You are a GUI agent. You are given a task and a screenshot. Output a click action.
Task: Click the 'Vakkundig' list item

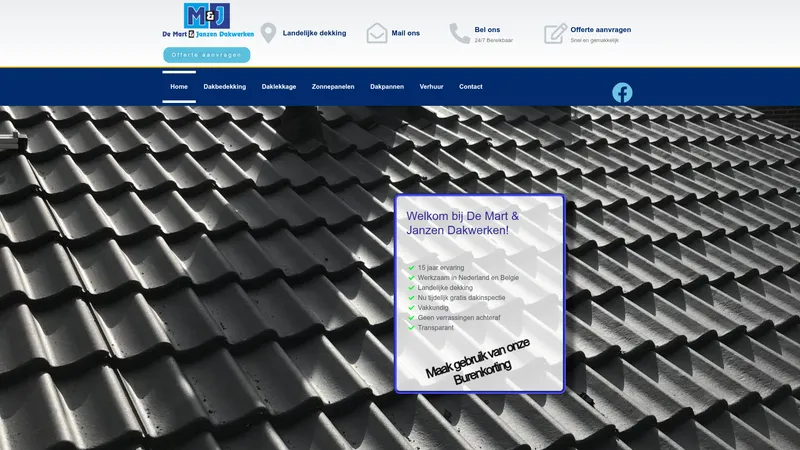(433, 308)
